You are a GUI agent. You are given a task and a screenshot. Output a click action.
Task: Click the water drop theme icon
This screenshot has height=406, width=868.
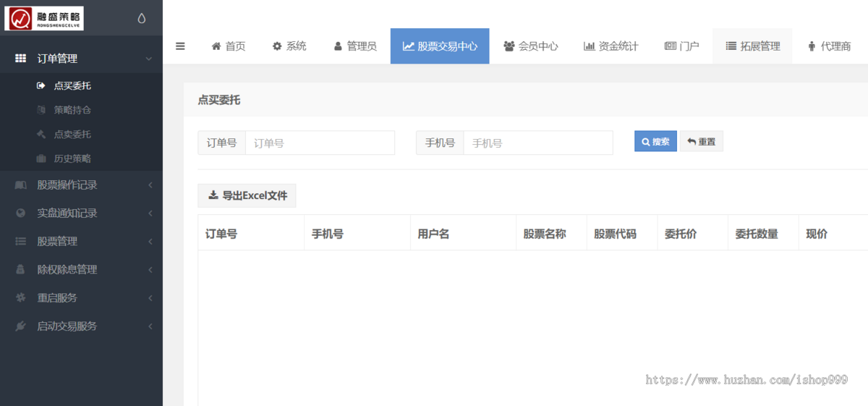(142, 19)
